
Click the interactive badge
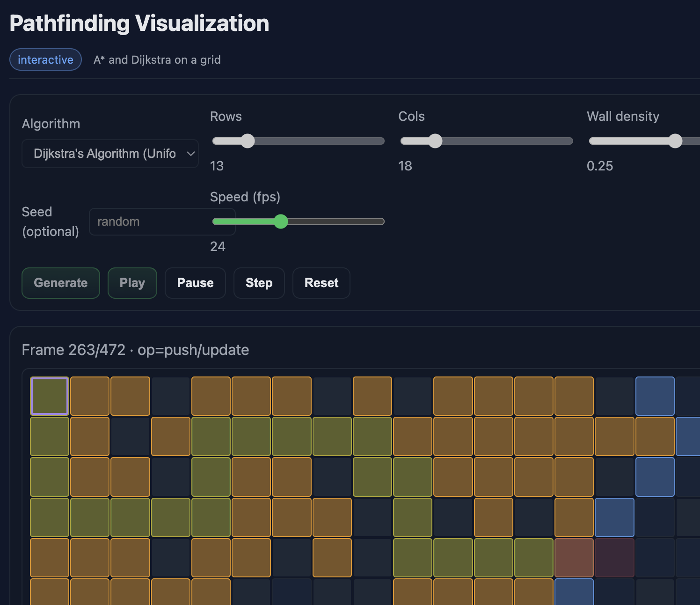tap(45, 59)
